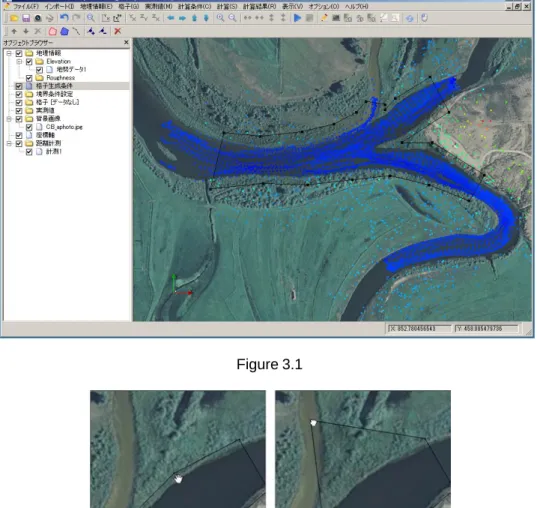This screenshot has height=508, width=537.
Task: Toggle the CB_aphoto.jpg checkbox
Action: click(29, 127)
